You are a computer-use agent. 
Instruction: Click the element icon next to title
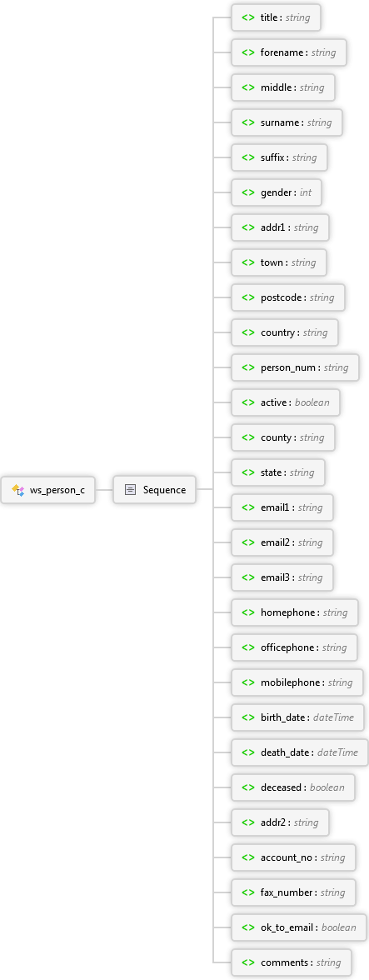click(248, 17)
